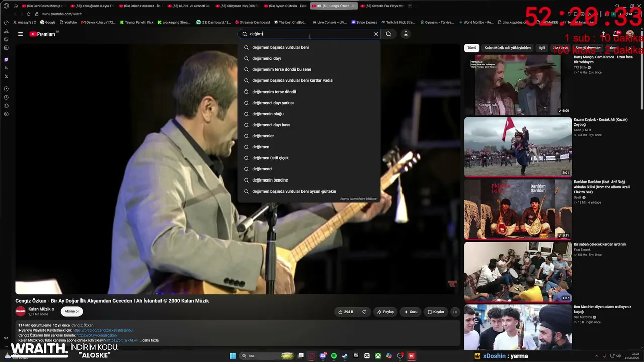The width and height of the screenshot is (644, 362).
Task: Open the Windows Start menu
Action: click(233, 356)
